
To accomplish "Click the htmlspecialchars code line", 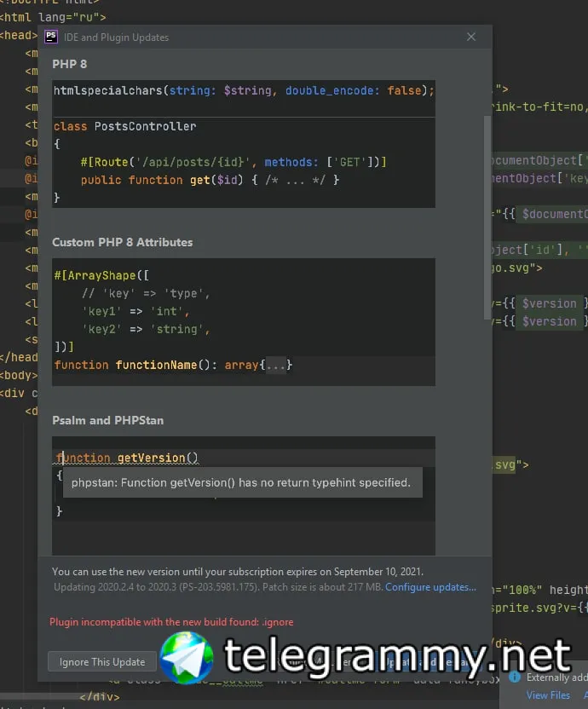I will pos(244,90).
